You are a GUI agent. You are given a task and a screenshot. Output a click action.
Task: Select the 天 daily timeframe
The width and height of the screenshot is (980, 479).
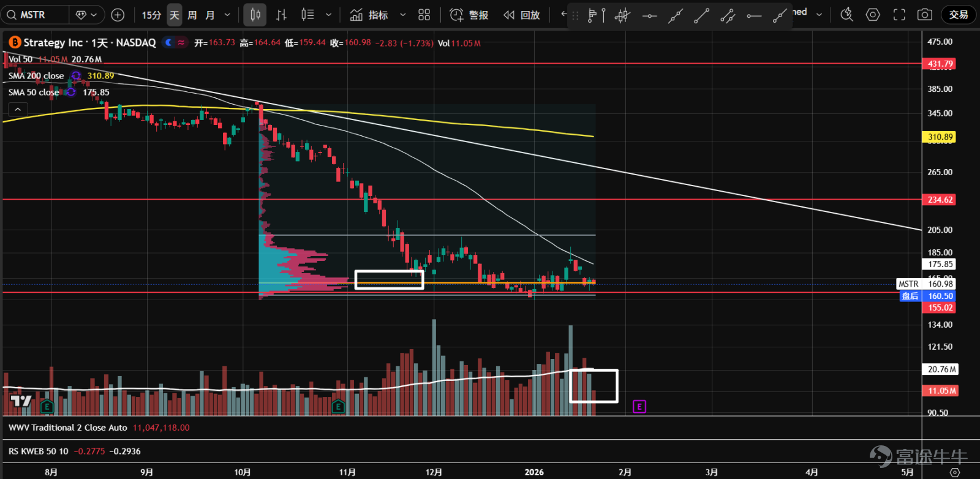pos(175,15)
